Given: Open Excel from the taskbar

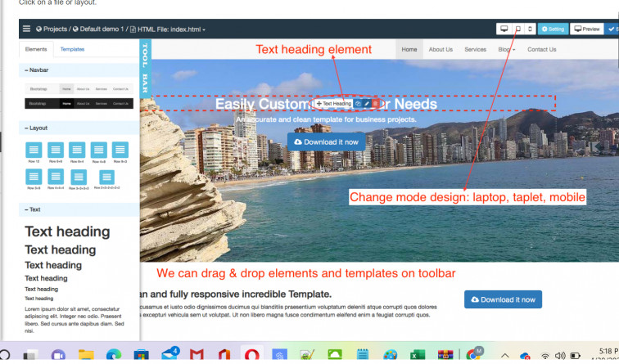Looking at the screenshot, I should point(418,355).
